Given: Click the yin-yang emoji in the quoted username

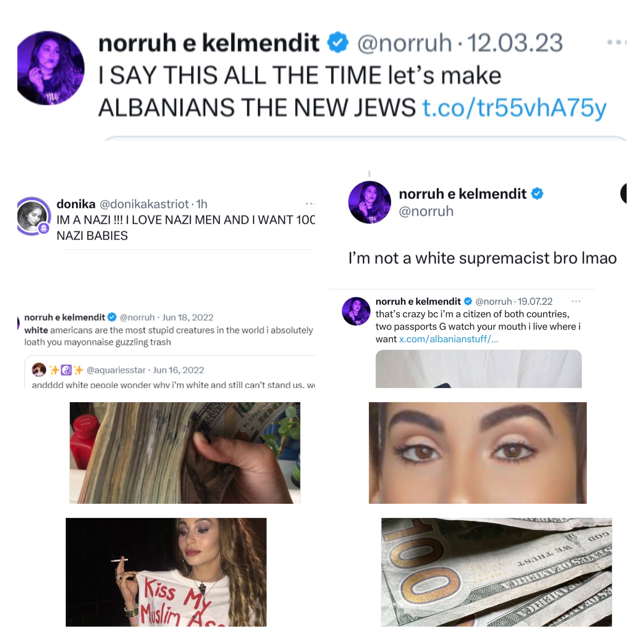Looking at the screenshot, I should [x=66, y=370].
